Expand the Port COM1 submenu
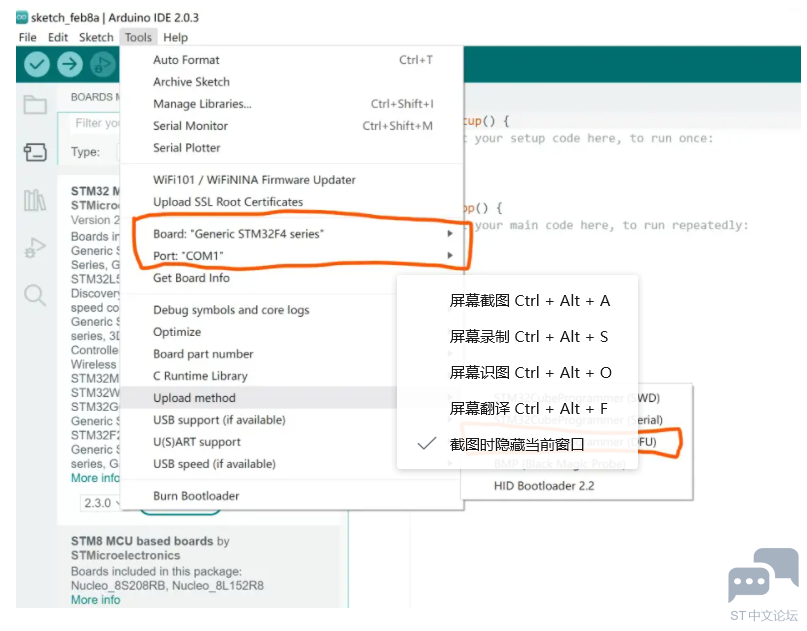 [292, 256]
